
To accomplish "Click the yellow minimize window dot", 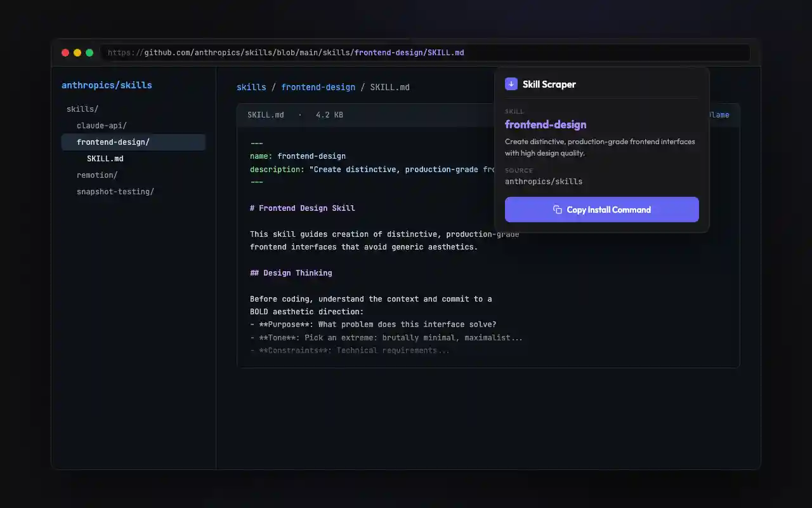I will 77,53.
